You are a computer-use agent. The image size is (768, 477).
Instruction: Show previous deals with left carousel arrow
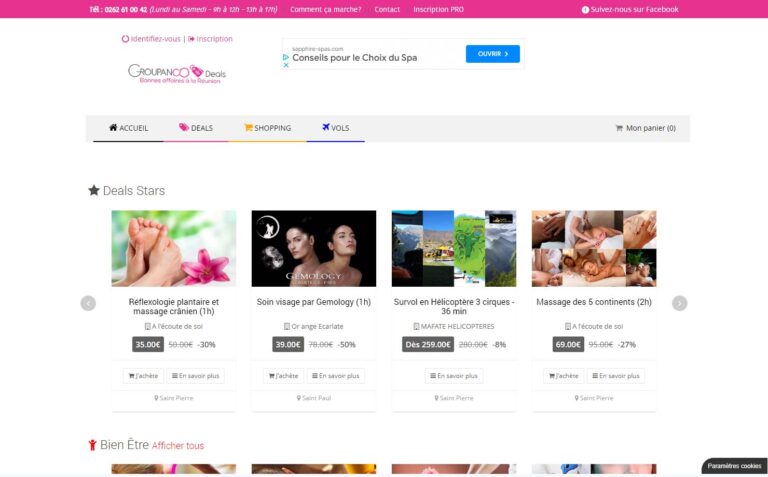[x=88, y=303]
